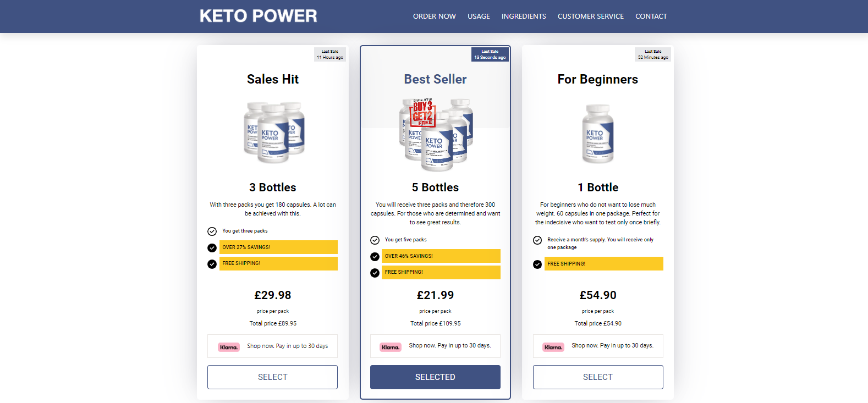Click the For Beginners 'Free shipping' check icon

(x=537, y=264)
